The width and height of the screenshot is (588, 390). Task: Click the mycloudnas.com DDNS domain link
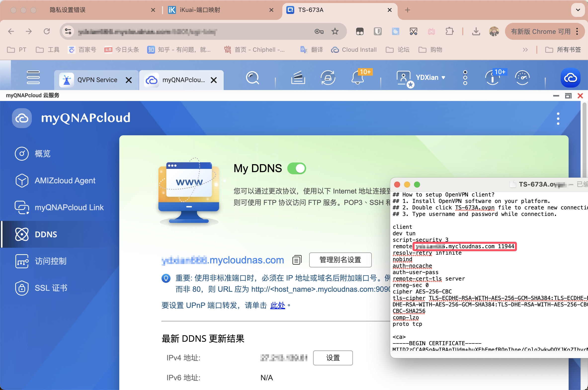click(x=223, y=260)
